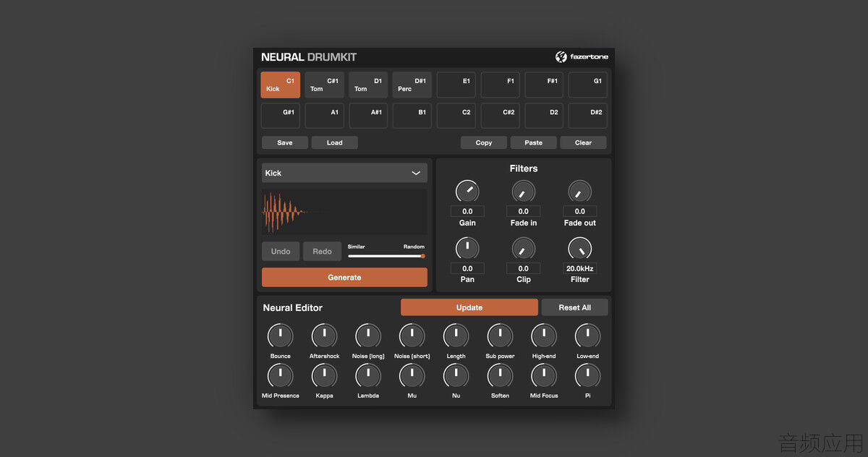This screenshot has width=868, height=457.
Task: Select the empty G1 pad
Action: pos(588,85)
